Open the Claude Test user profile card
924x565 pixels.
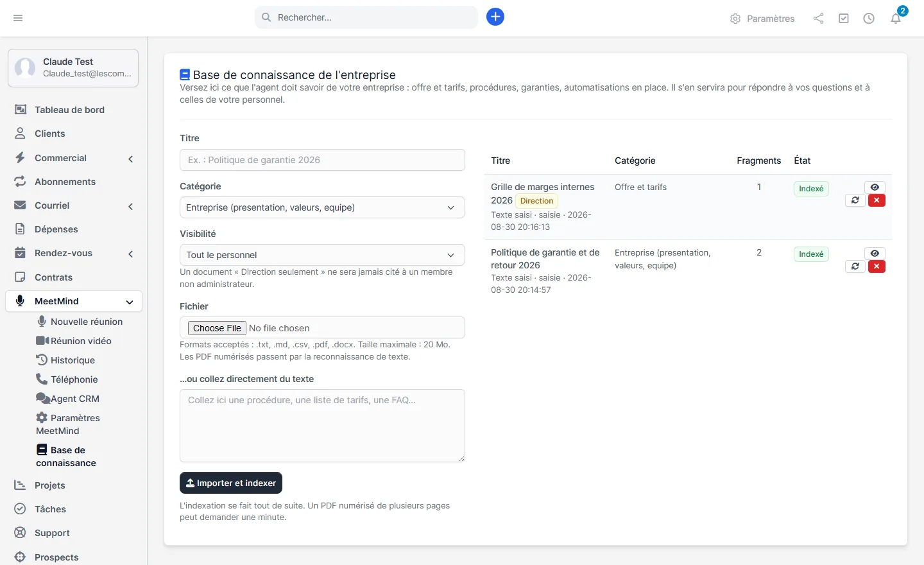[x=73, y=67]
